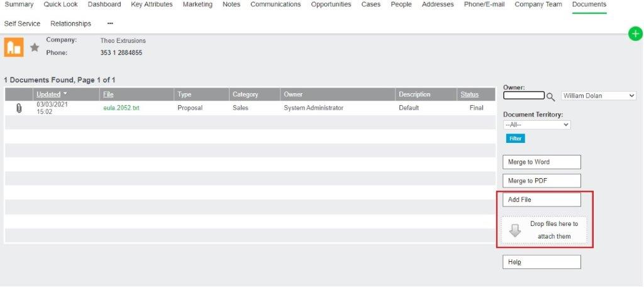
Task: Open the Notes tab
Action: point(231,4)
